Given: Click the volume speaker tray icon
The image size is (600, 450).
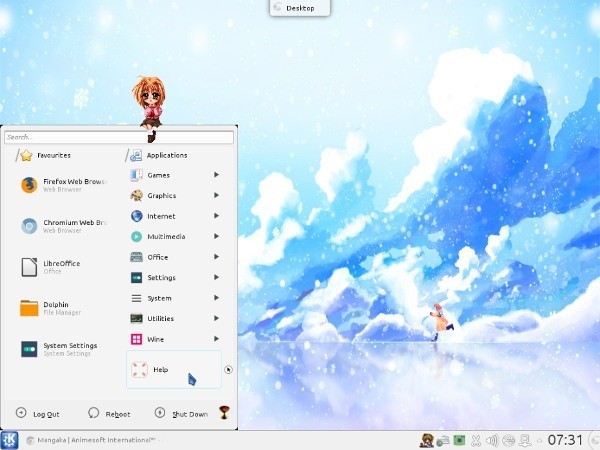Looking at the screenshot, I should pos(492,440).
